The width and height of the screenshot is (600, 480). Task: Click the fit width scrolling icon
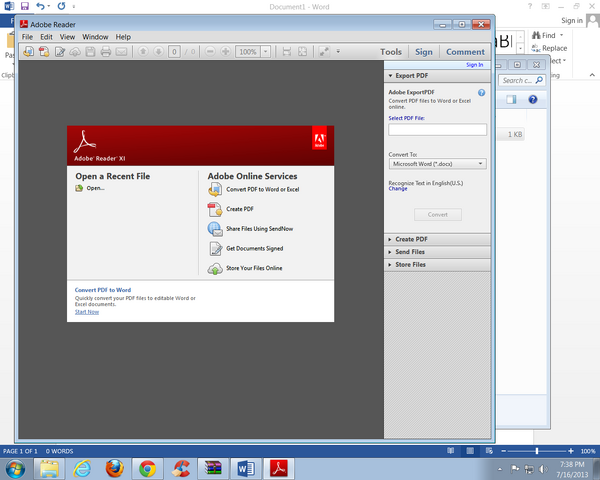(287, 51)
